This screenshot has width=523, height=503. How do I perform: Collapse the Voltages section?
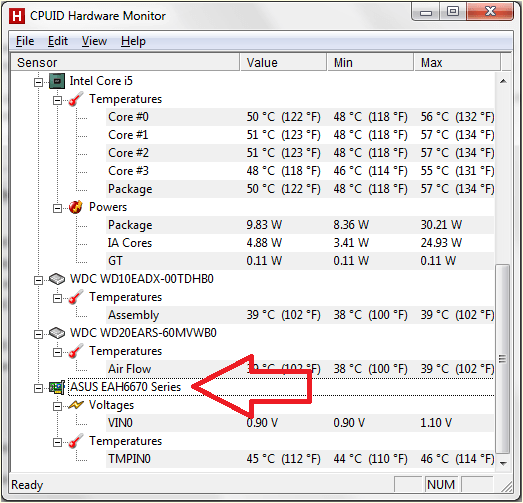(57, 406)
